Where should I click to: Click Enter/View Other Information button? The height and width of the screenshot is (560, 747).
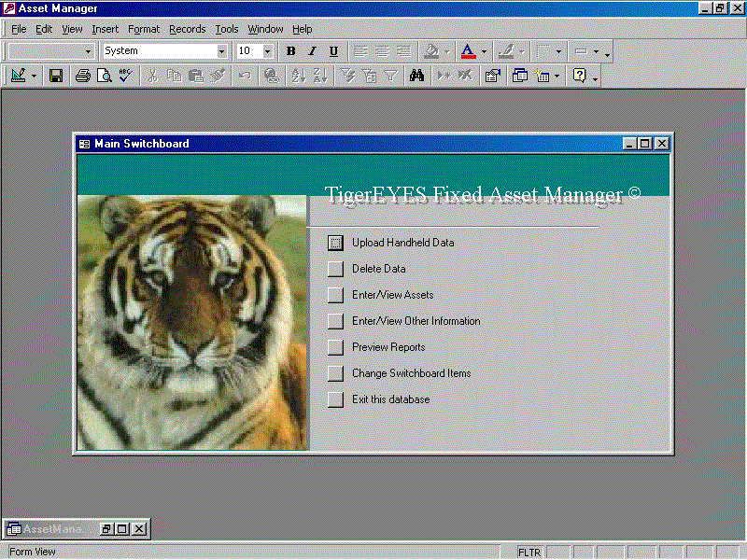pyautogui.click(x=335, y=321)
